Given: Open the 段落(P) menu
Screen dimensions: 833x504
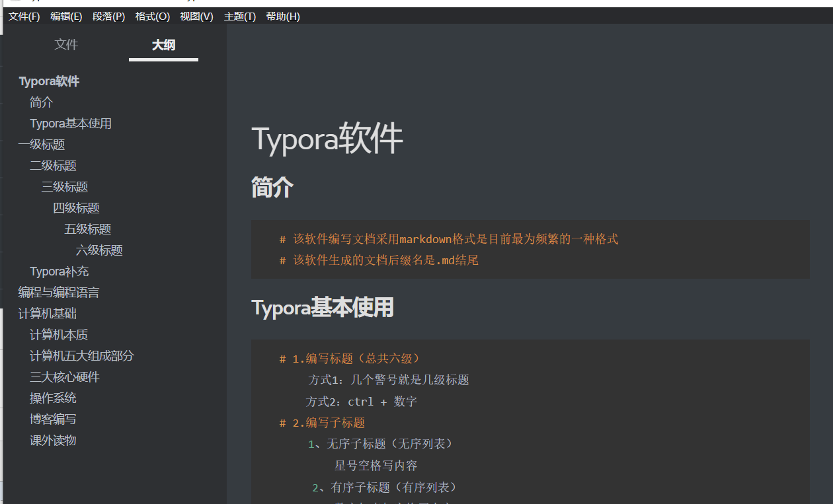Looking at the screenshot, I should pos(108,16).
